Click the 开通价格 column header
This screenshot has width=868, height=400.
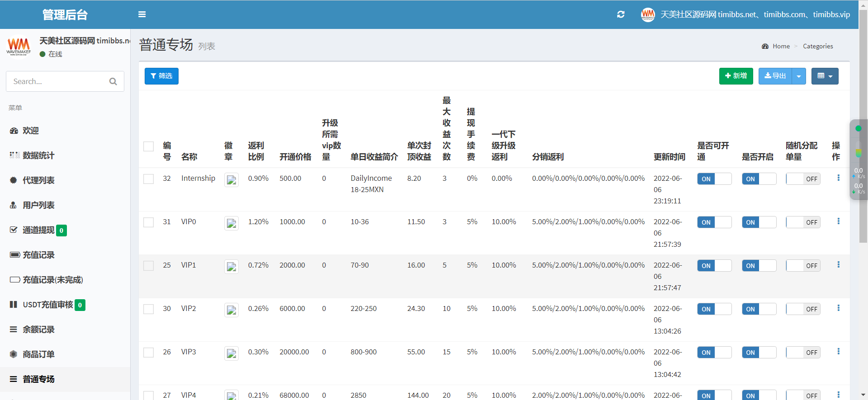click(x=295, y=157)
